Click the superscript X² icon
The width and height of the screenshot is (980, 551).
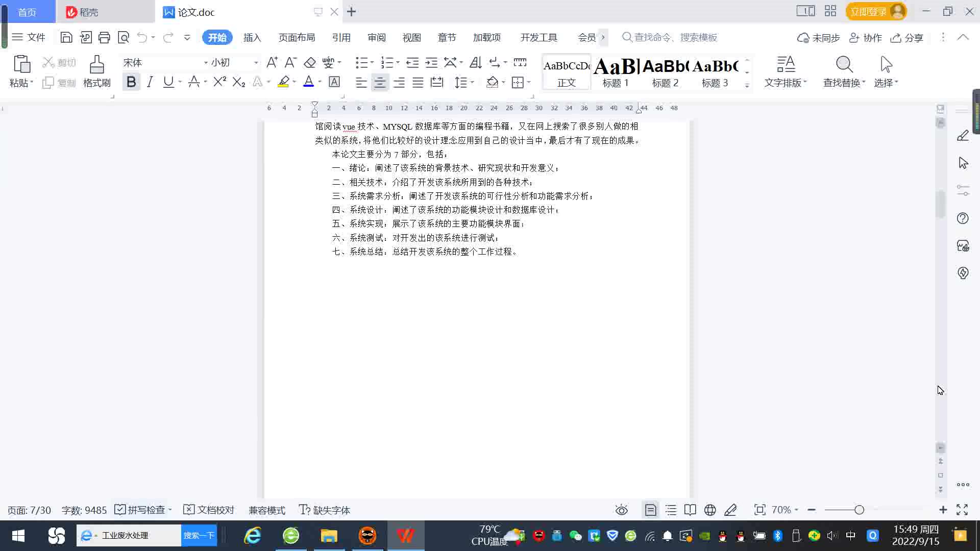pos(219,82)
